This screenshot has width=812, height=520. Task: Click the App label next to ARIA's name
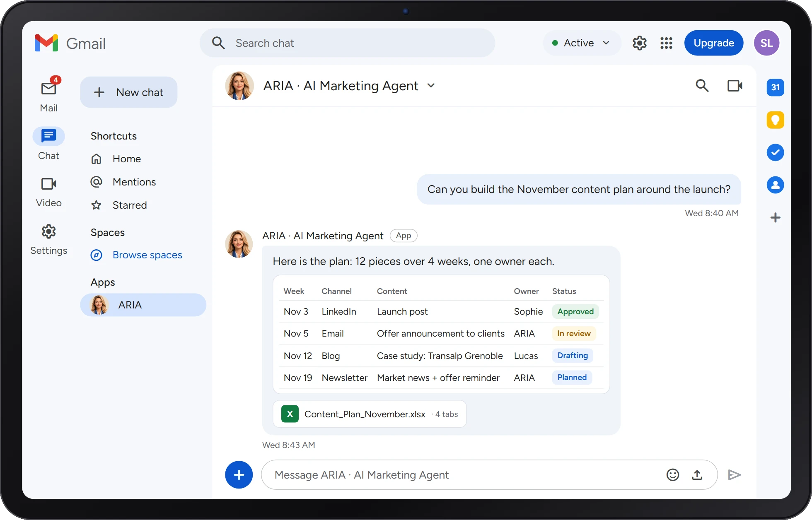(x=404, y=236)
